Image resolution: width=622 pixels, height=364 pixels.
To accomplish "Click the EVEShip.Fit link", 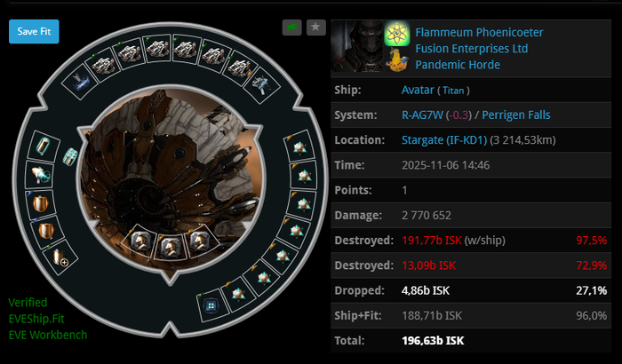I will pos(36,319).
